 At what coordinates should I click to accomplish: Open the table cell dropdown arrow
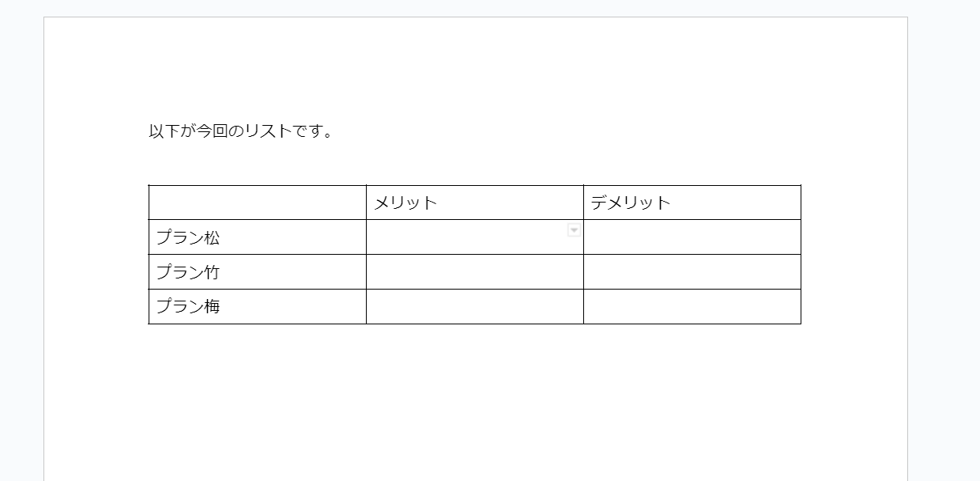[x=575, y=230]
